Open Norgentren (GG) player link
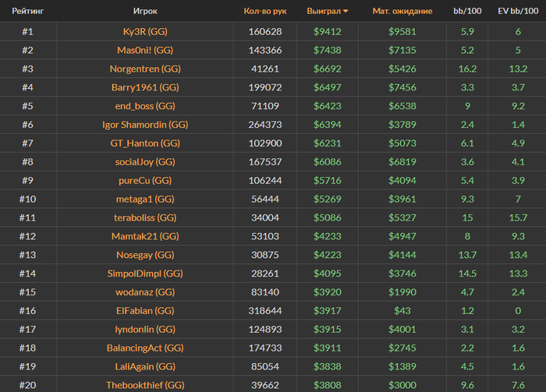Viewport: 546px width, 392px height. (x=145, y=69)
